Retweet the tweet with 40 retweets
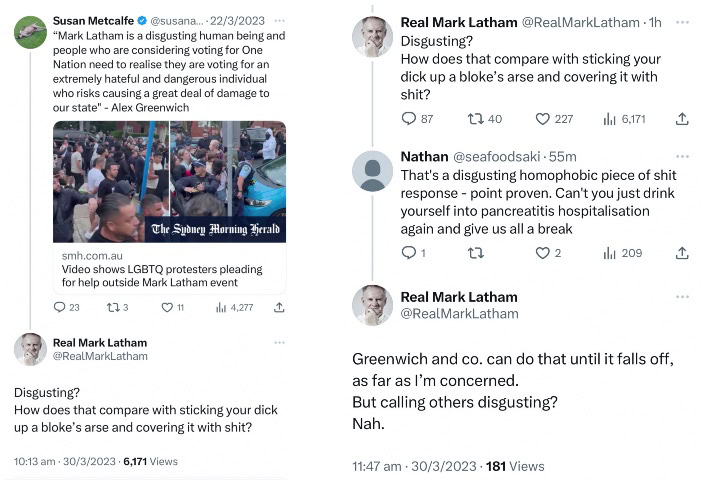Screen dimensions: 711x480 click(x=476, y=119)
